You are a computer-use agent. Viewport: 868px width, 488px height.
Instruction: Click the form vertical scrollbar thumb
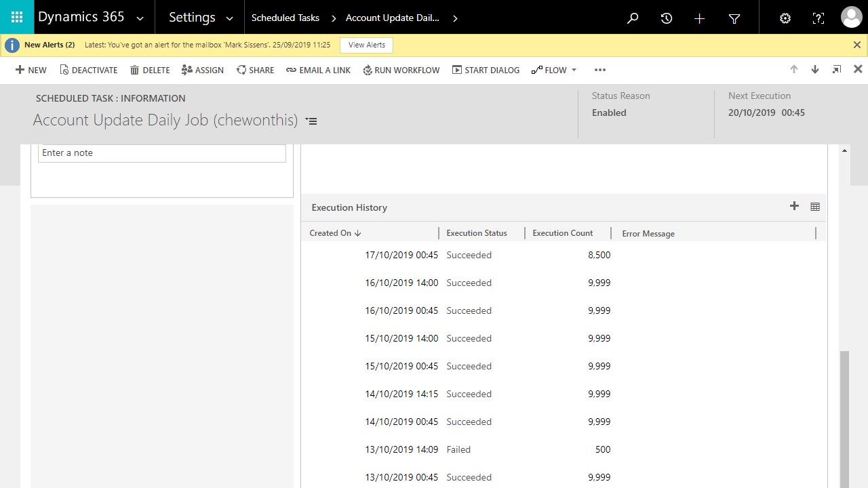pyautogui.click(x=844, y=419)
